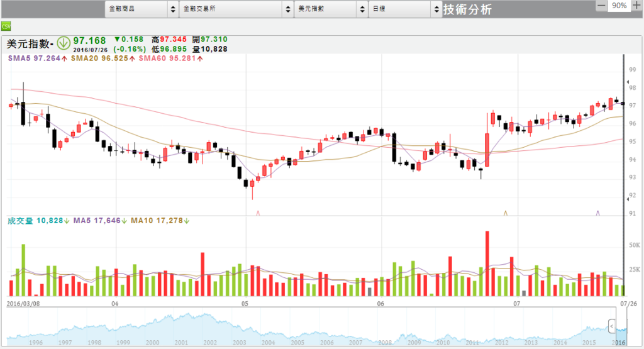Click the purple triangle marker in mid July

(x=597, y=213)
